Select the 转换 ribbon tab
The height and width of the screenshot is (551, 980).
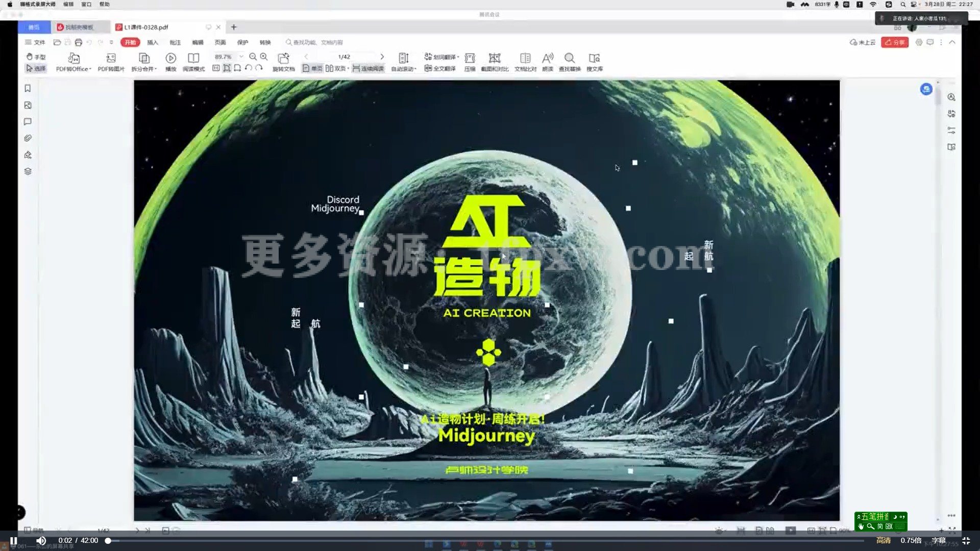click(265, 42)
